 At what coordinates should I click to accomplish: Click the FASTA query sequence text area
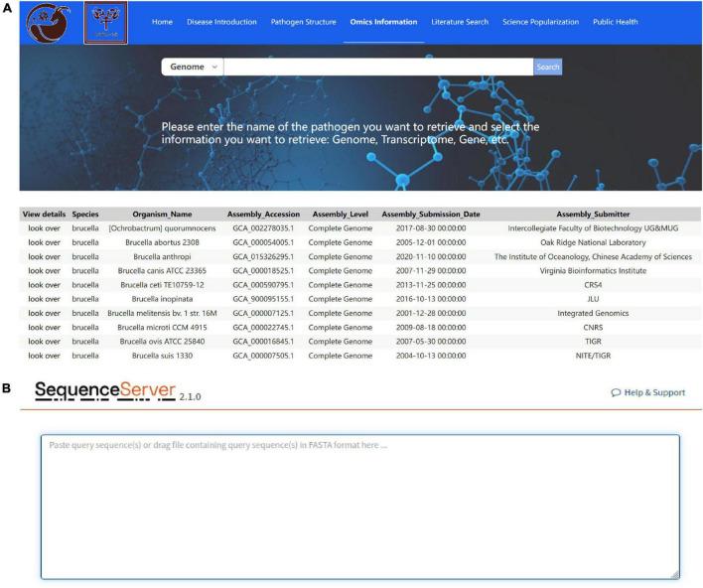[x=359, y=506]
